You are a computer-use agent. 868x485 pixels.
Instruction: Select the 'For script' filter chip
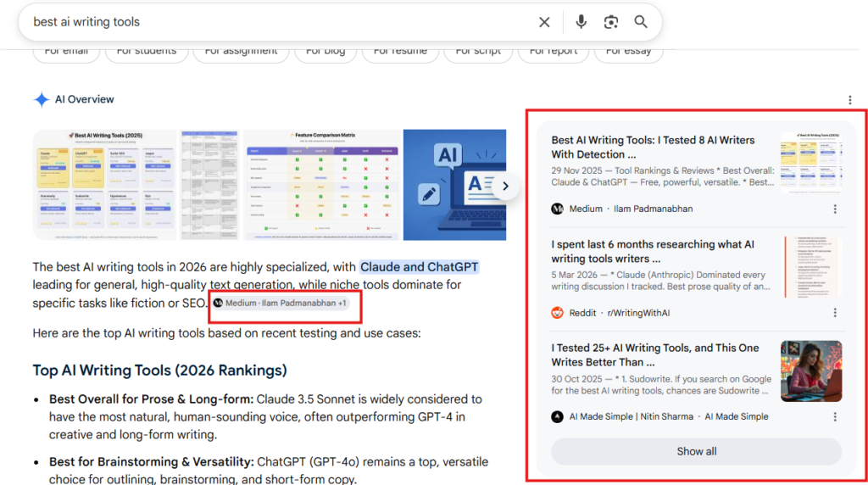pyautogui.click(x=478, y=52)
